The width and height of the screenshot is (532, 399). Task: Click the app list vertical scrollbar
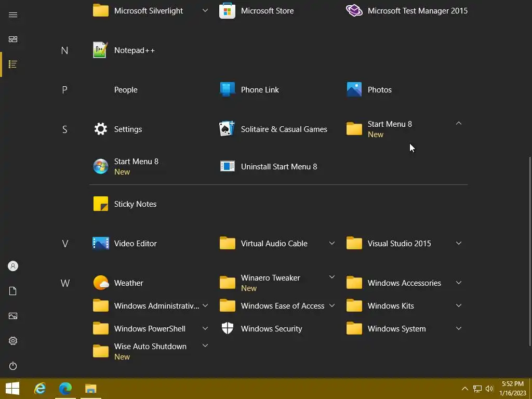pyautogui.click(x=529, y=251)
